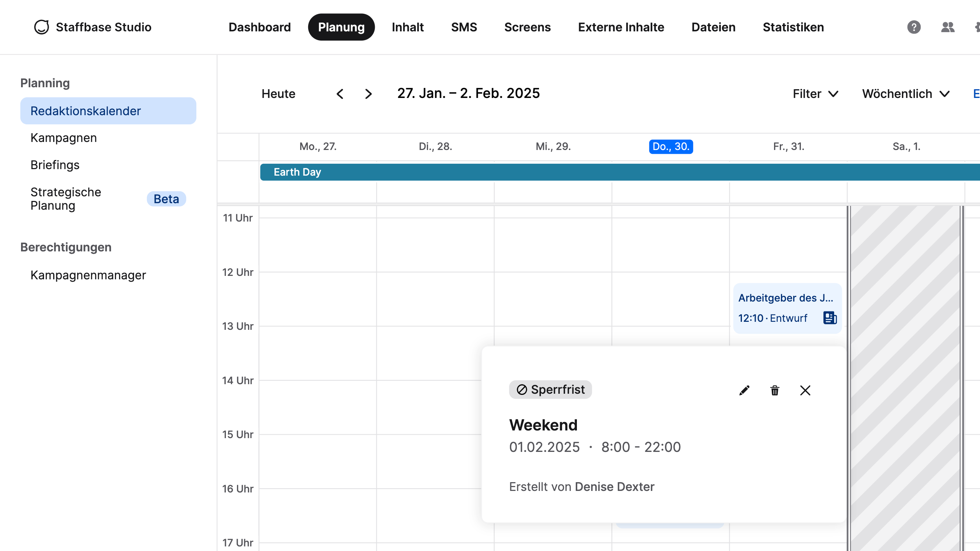Select the Planung tab
The width and height of the screenshot is (980, 551).
(x=341, y=27)
